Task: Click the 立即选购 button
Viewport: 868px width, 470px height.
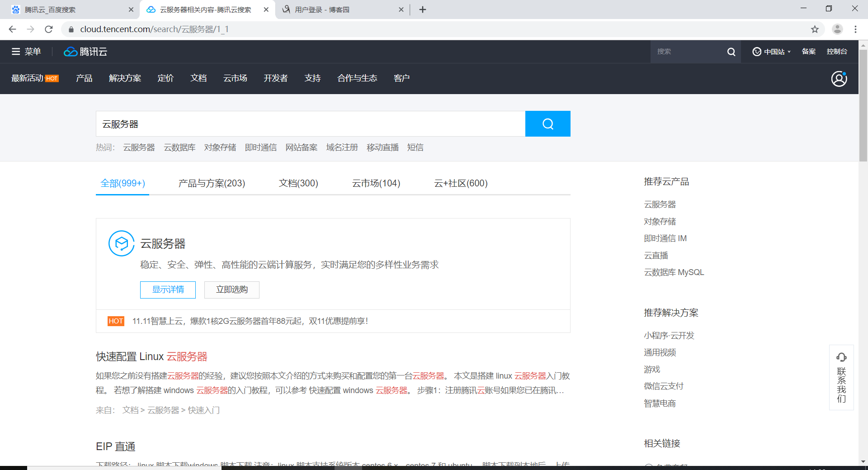Action: pyautogui.click(x=231, y=290)
